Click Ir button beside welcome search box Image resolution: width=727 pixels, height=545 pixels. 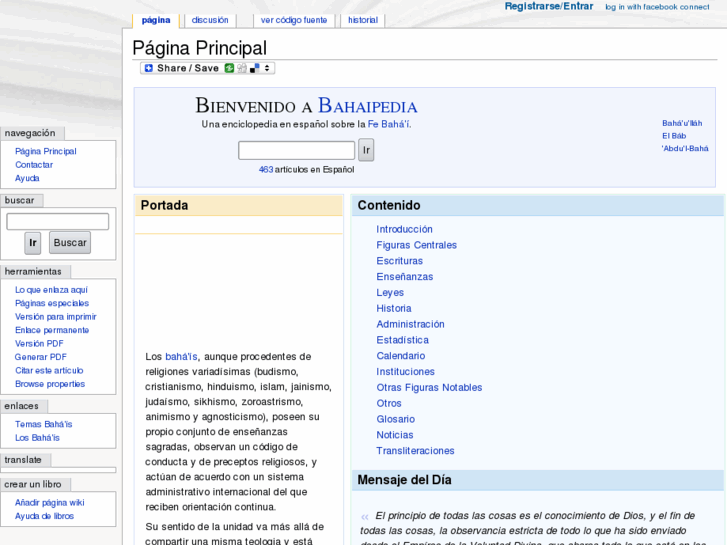(x=366, y=150)
